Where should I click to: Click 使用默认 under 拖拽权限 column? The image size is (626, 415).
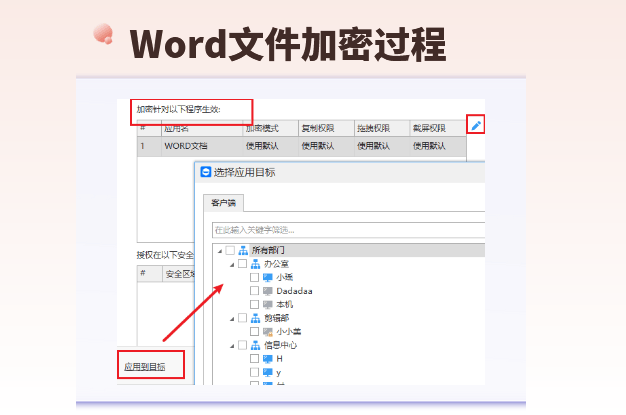373,146
